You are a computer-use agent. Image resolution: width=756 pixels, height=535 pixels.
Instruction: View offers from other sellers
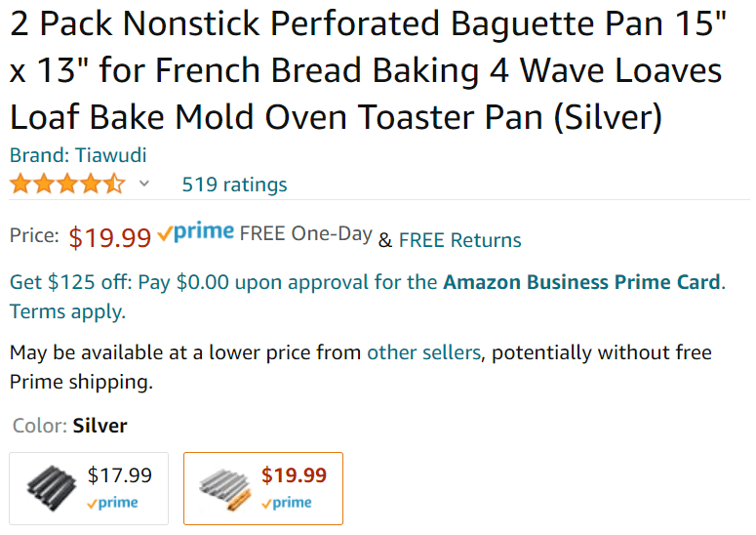click(423, 352)
